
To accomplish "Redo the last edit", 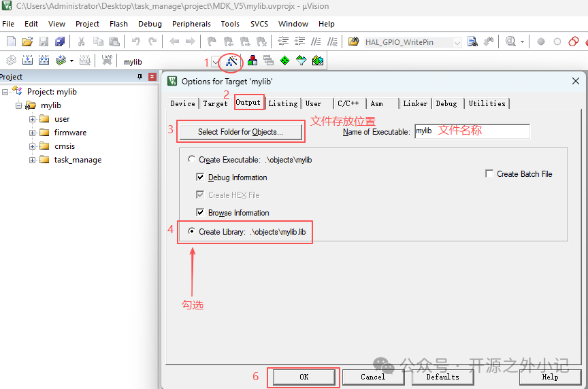I will tap(152, 41).
